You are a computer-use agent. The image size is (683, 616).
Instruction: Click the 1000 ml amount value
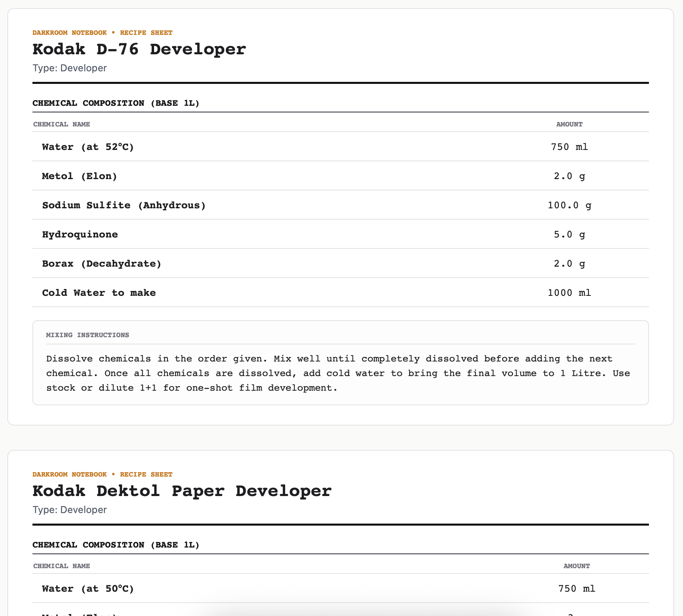(x=569, y=293)
